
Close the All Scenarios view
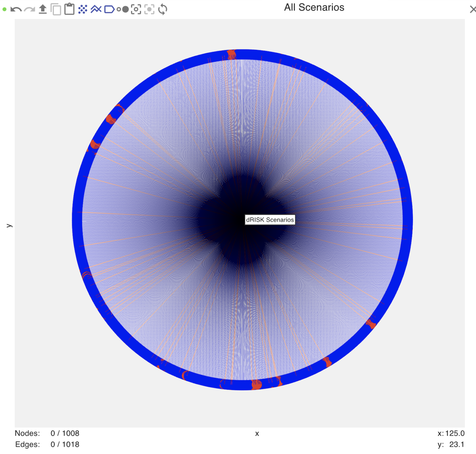point(472,10)
